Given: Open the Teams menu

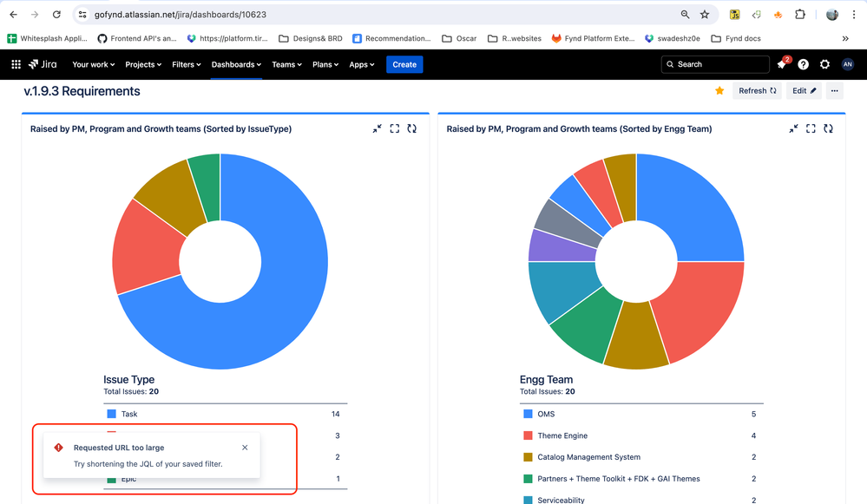Looking at the screenshot, I should tap(286, 64).
